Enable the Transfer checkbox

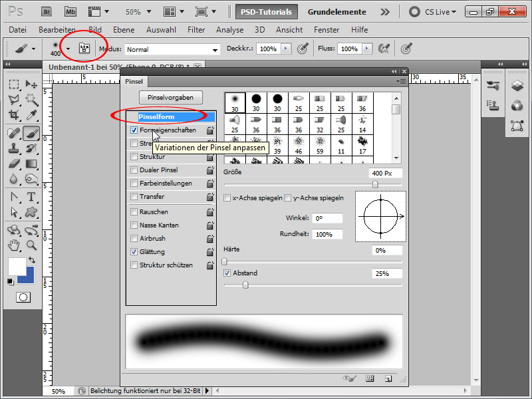(134, 196)
